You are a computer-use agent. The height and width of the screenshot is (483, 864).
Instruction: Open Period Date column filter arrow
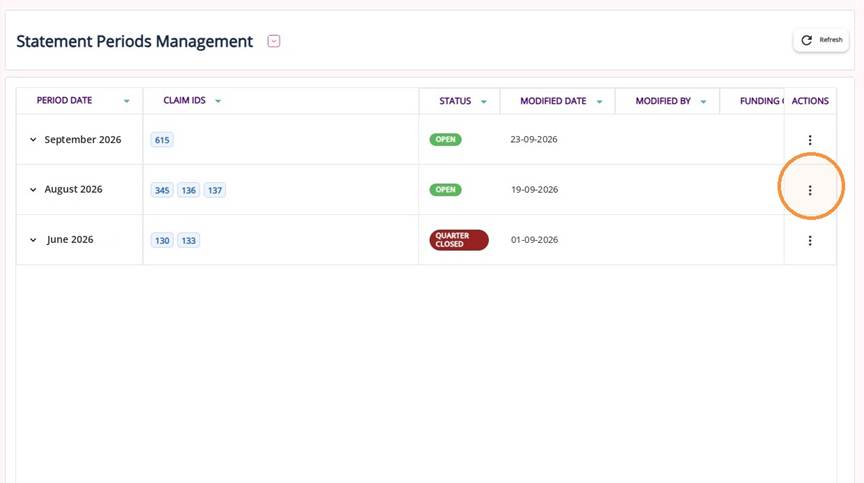point(127,101)
